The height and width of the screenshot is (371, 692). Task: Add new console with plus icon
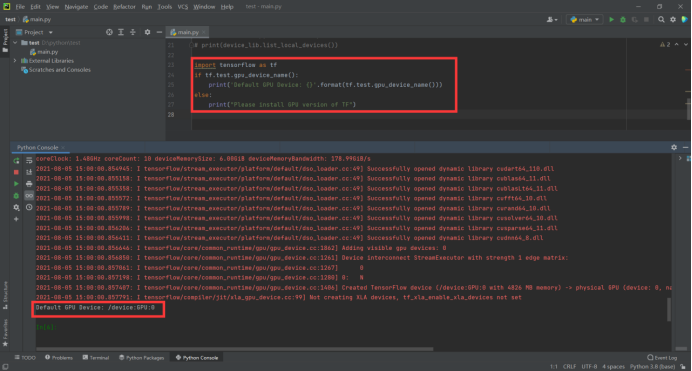tap(16, 219)
